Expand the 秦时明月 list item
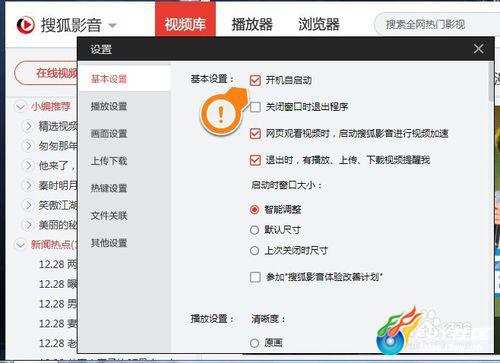 pos(28,185)
